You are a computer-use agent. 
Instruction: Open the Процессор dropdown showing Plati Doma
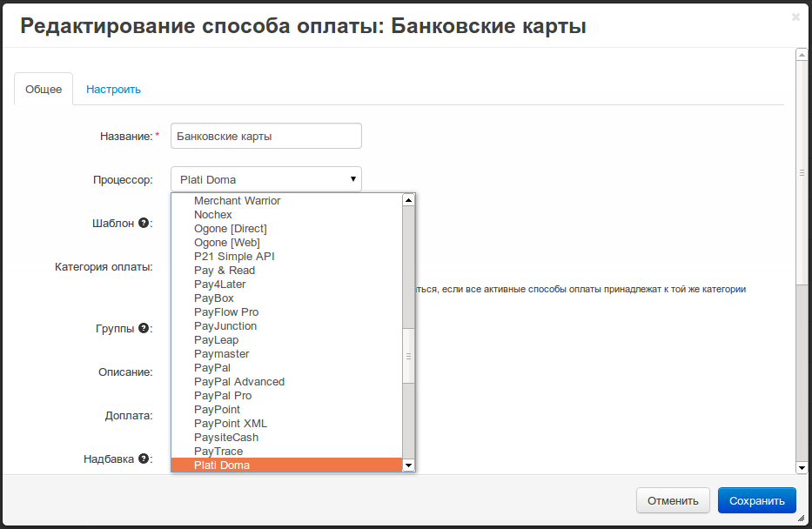click(265, 179)
